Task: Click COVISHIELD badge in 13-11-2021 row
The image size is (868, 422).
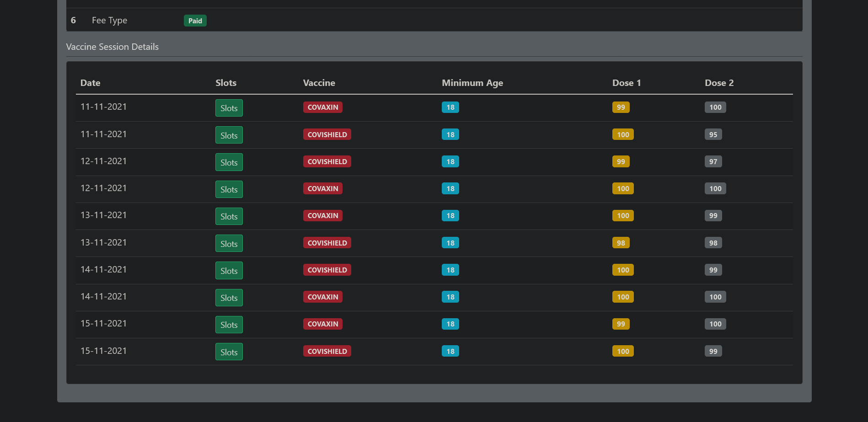Action: point(327,243)
